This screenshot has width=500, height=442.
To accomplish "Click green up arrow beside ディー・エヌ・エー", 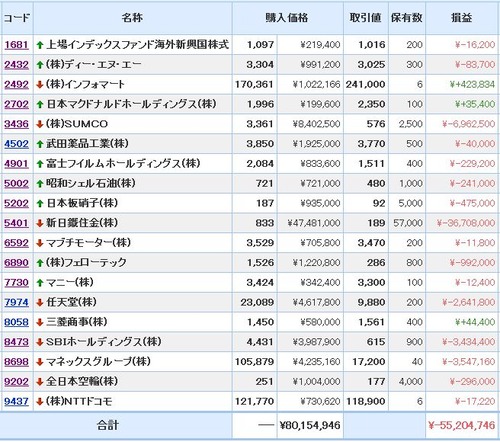I will pos(40,65).
